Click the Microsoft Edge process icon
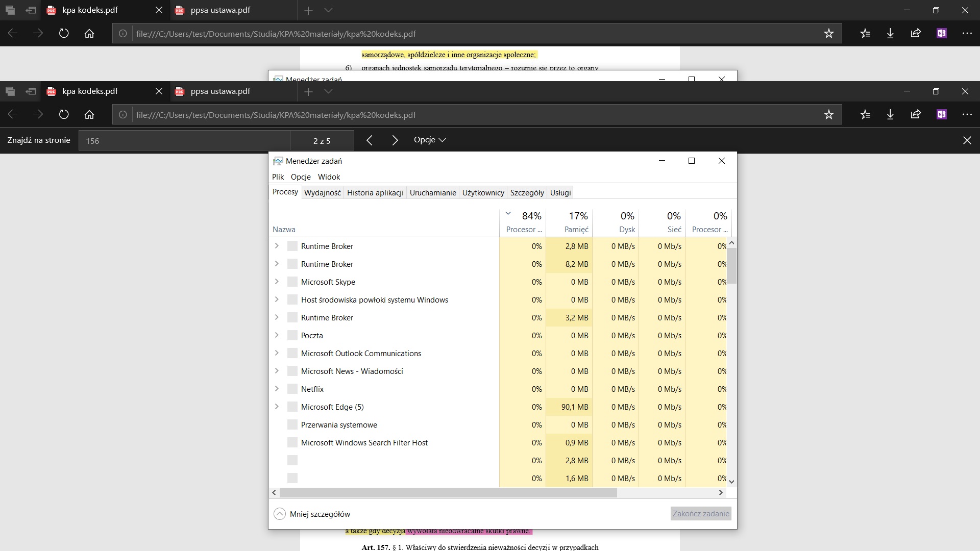Screen dimensions: 980x551 tap(292, 407)
